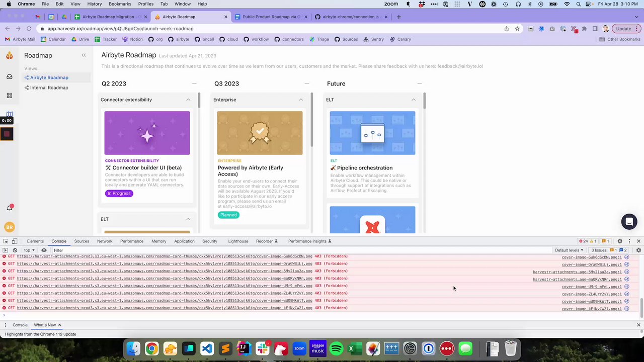Click the error count badge showing 24

(x=583, y=241)
